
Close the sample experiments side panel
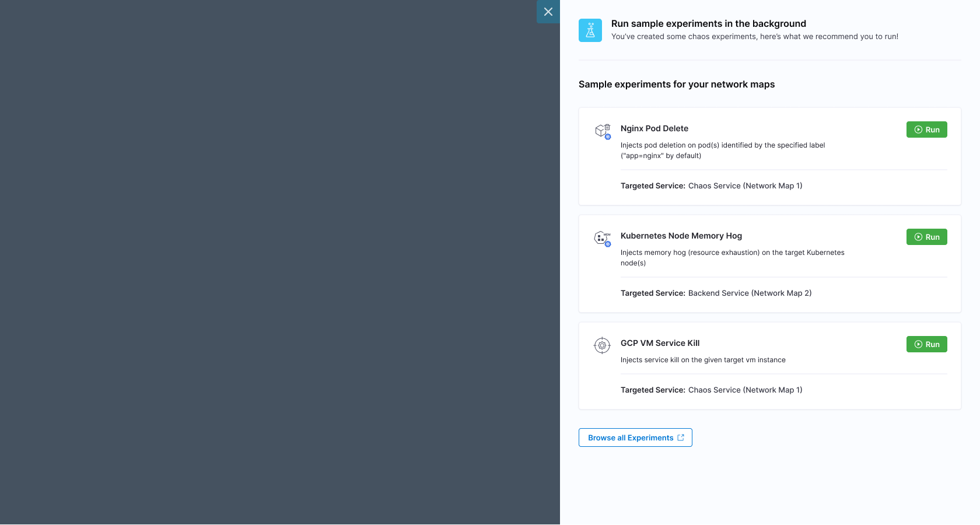[548, 12]
